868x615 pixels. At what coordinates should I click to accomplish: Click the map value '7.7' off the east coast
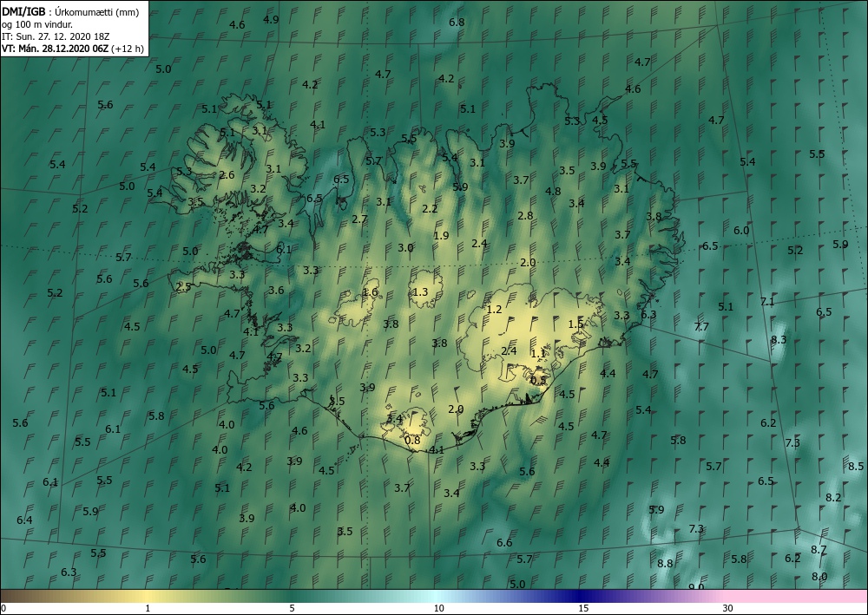tap(701, 327)
